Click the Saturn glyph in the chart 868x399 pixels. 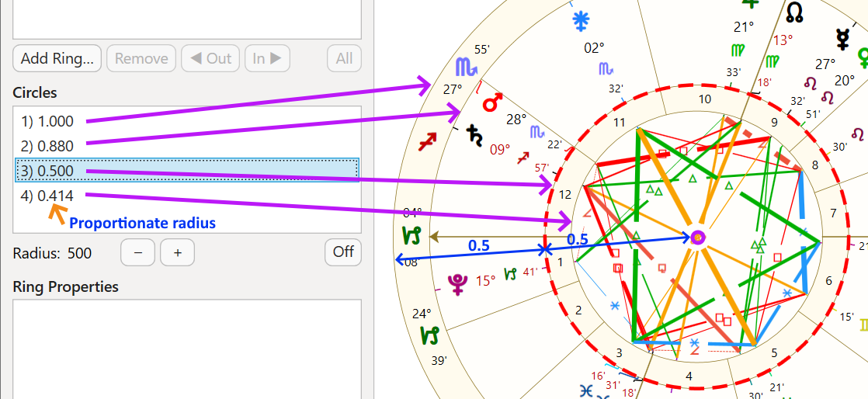[475, 136]
